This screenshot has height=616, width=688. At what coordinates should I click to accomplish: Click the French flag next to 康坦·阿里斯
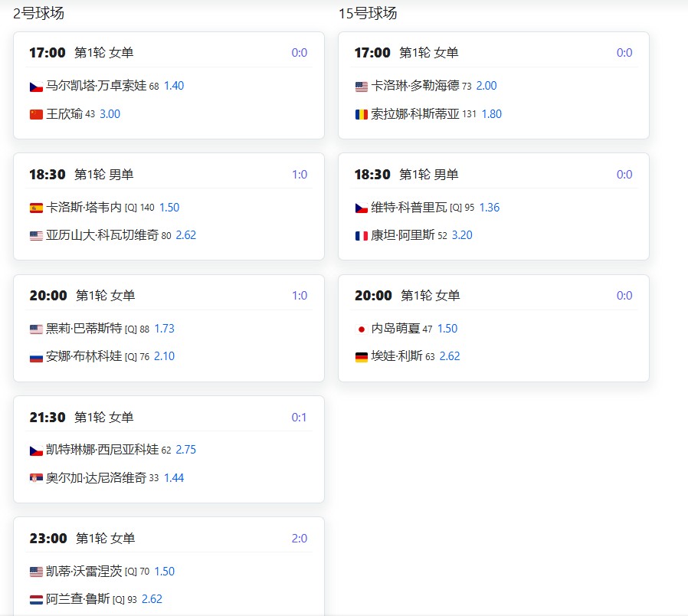point(362,236)
